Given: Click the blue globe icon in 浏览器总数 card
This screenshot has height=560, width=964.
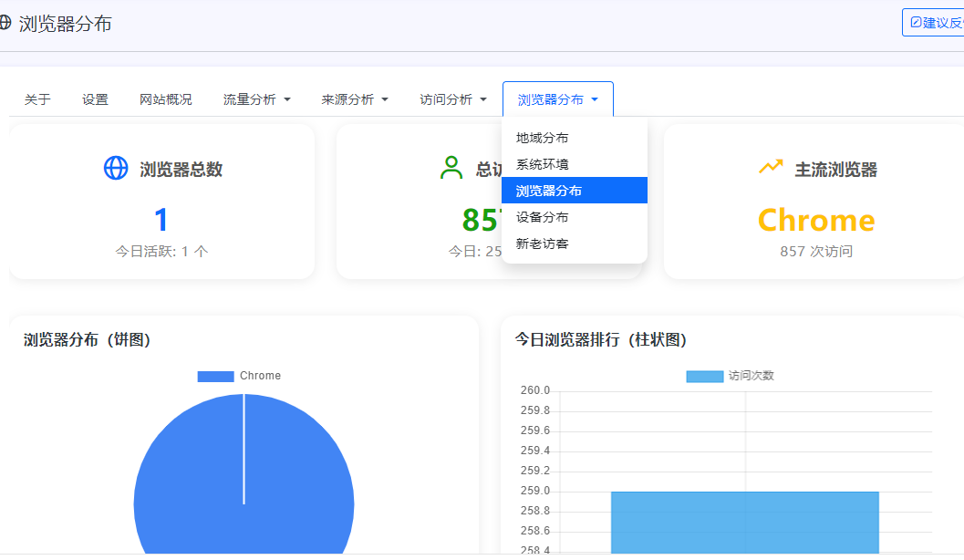Looking at the screenshot, I should (x=116, y=168).
